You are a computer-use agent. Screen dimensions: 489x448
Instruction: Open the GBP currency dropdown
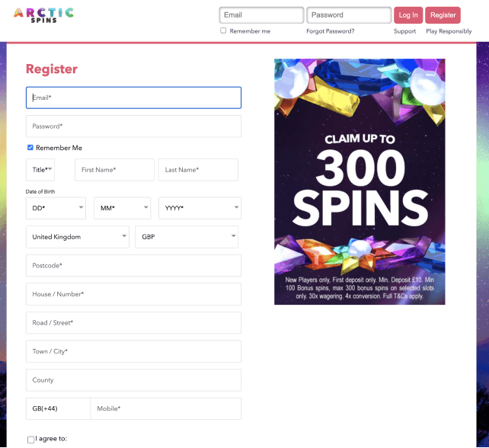coord(187,237)
